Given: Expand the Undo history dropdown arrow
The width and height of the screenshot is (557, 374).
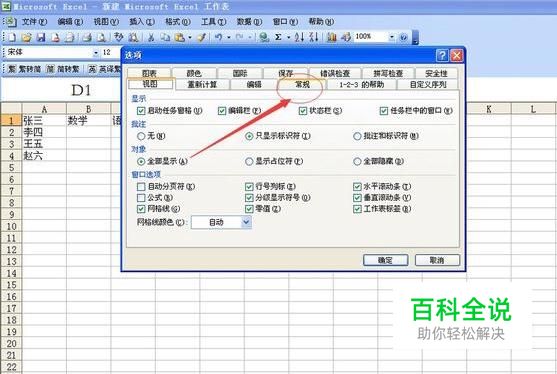Looking at the screenshot, I should 229,37.
